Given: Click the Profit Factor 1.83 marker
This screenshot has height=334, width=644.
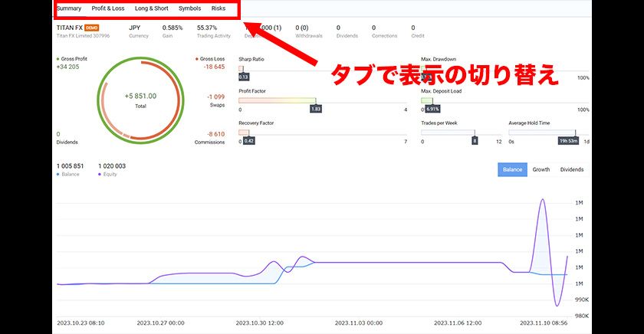Looking at the screenshot, I should 315,110.
